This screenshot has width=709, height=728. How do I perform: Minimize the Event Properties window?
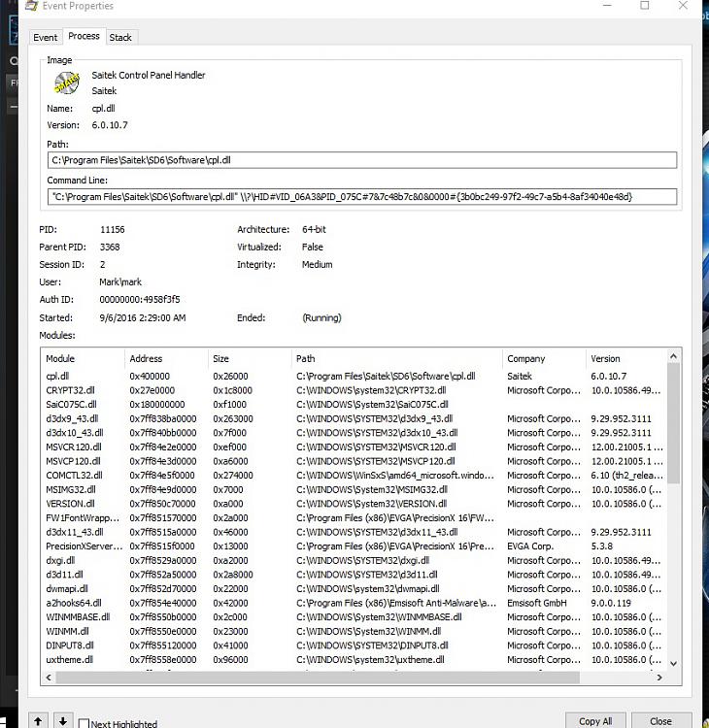point(607,6)
